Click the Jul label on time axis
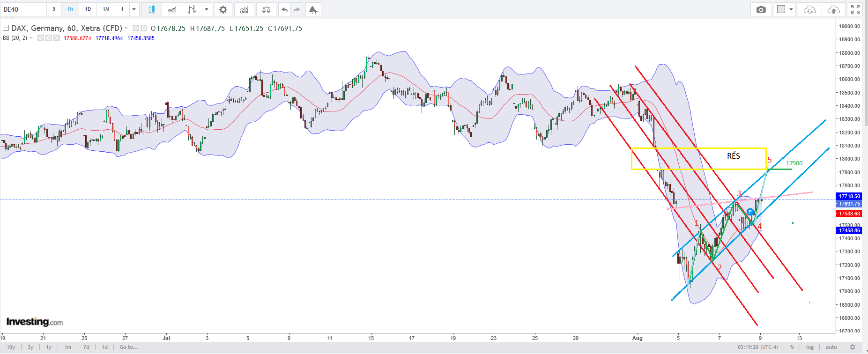 coord(166,338)
